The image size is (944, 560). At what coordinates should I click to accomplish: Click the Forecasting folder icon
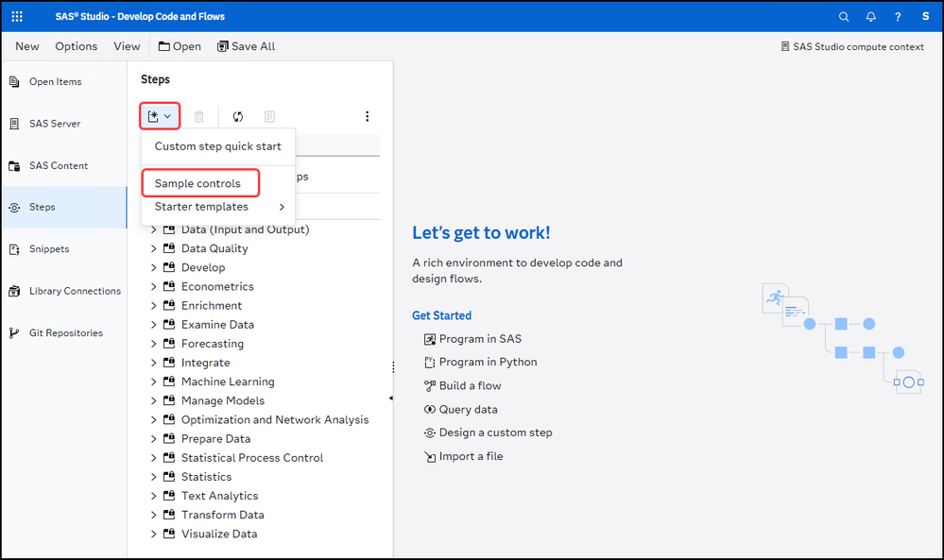tap(169, 343)
